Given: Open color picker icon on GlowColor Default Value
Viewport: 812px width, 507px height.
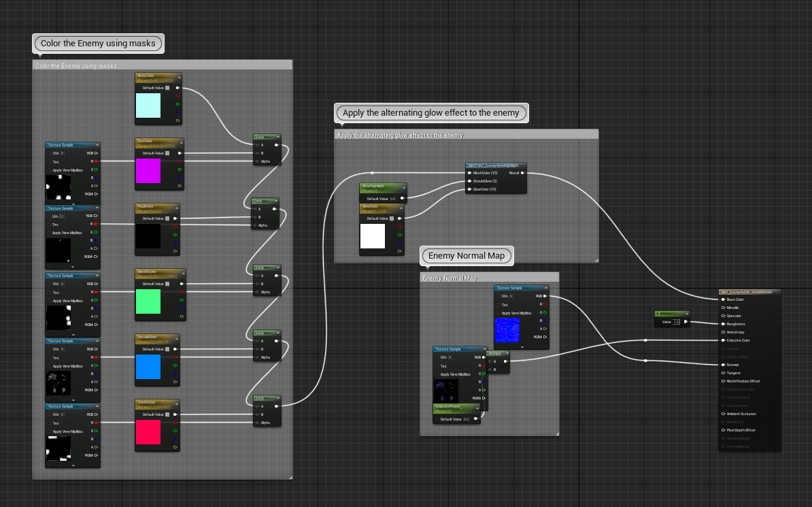Looking at the screenshot, I should click(x=392, y=218).
